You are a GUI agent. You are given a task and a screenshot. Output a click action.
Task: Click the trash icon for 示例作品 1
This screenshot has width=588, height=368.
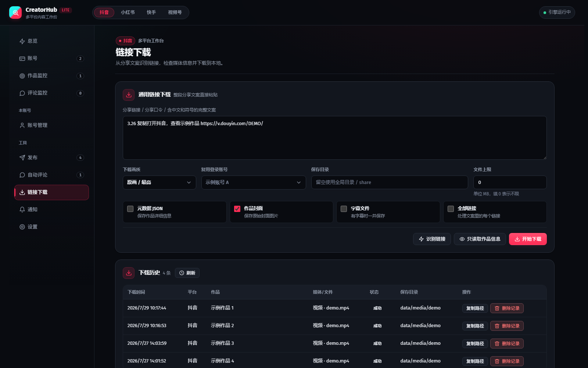tap(497, 308)
